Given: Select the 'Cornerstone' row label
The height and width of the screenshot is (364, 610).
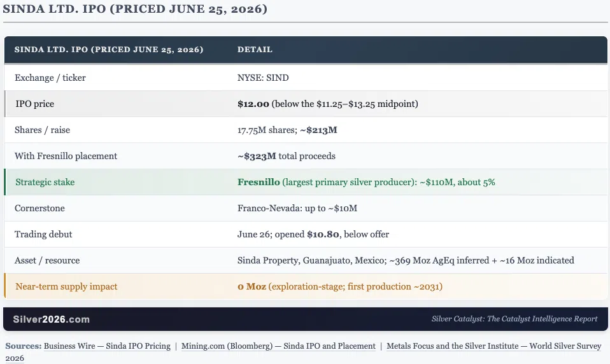Looking at the screenshot, I should (x=39, y=208).
